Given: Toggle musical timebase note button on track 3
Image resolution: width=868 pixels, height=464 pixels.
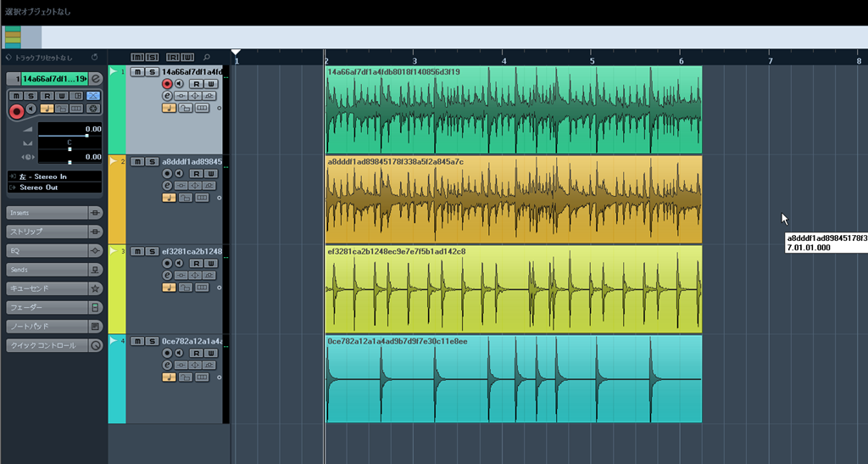Looking at the screenshot, I should tap(169, 288).
